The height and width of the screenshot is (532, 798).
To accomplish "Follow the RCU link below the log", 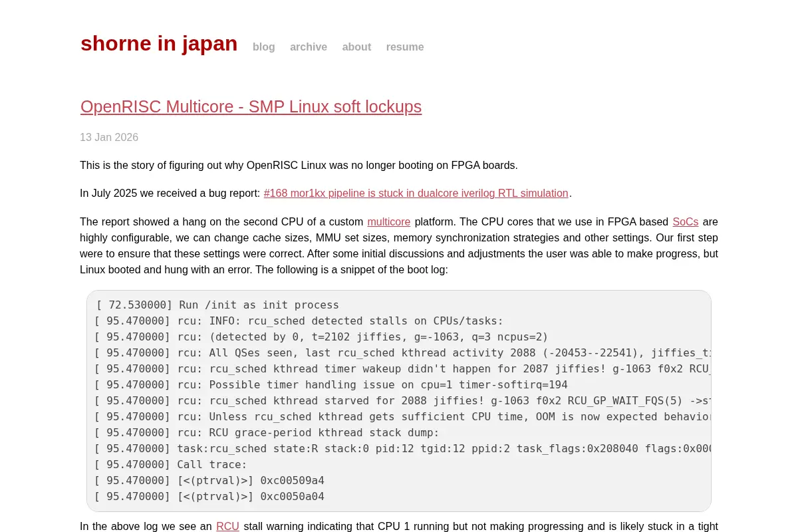I will coord(227,527).
